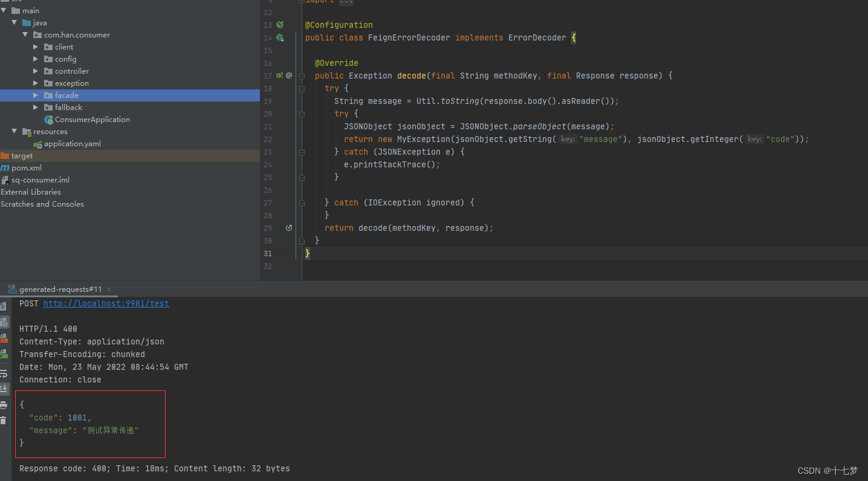Collapse the java folder node
868x481 pixels.
click(15, 23)
